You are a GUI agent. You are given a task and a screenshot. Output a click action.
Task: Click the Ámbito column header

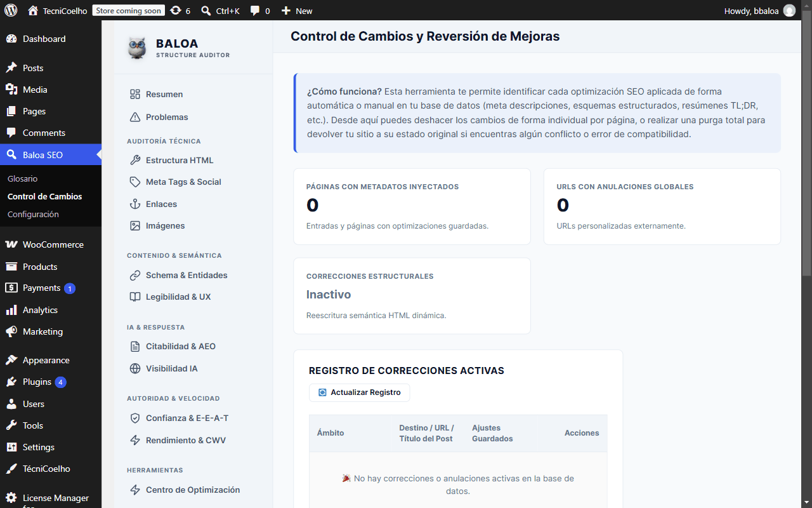(331, 433)
